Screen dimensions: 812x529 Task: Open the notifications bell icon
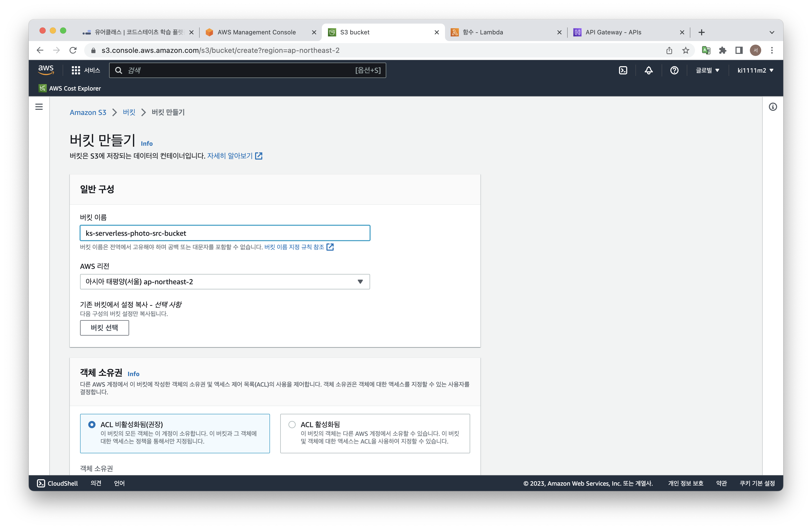pos(649,70)
